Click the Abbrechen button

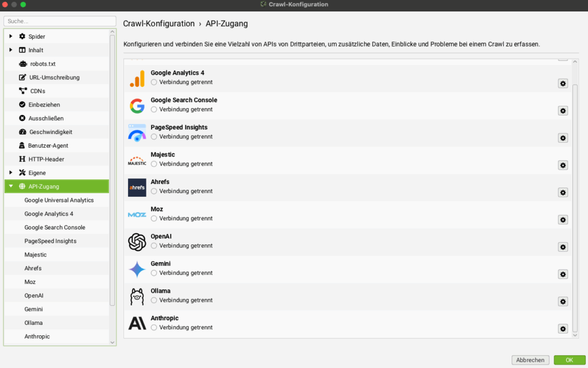[530, 360]
